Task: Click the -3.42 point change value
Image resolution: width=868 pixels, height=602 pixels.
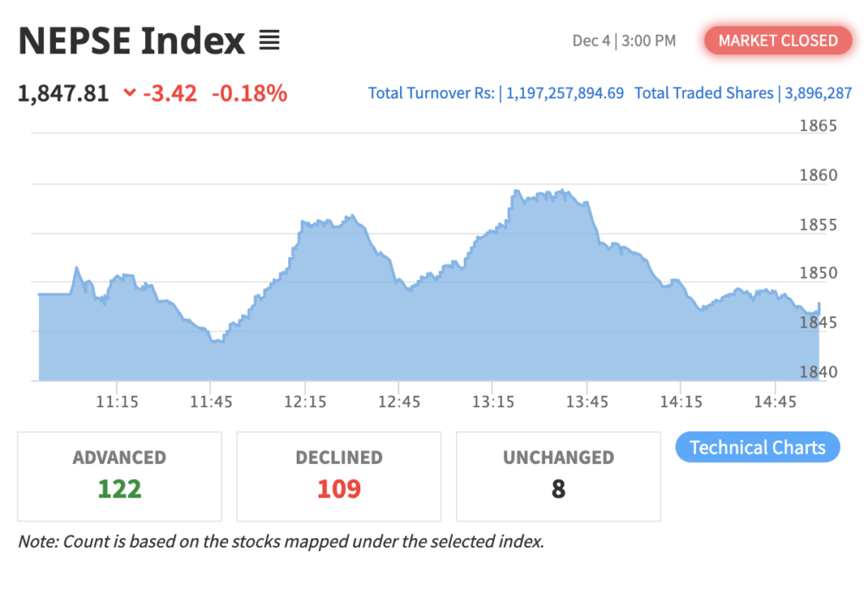Action: click(x=170, y=93)
